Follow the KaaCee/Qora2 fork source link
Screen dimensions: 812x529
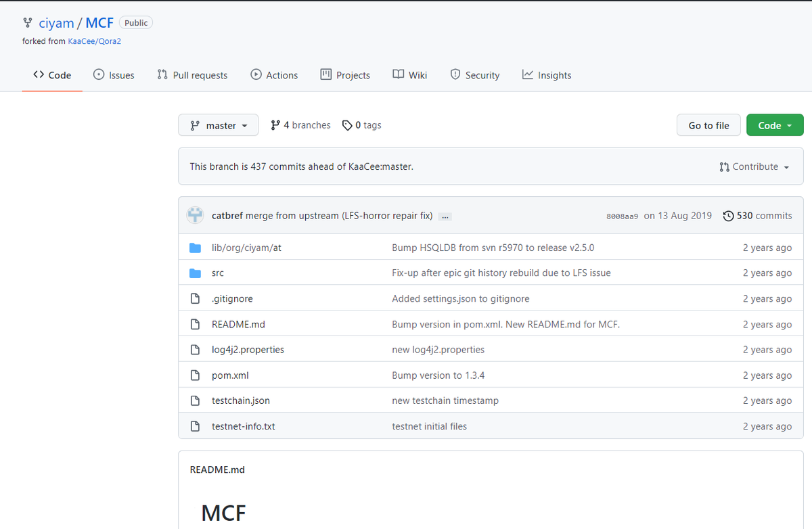[x=95, y=41]
